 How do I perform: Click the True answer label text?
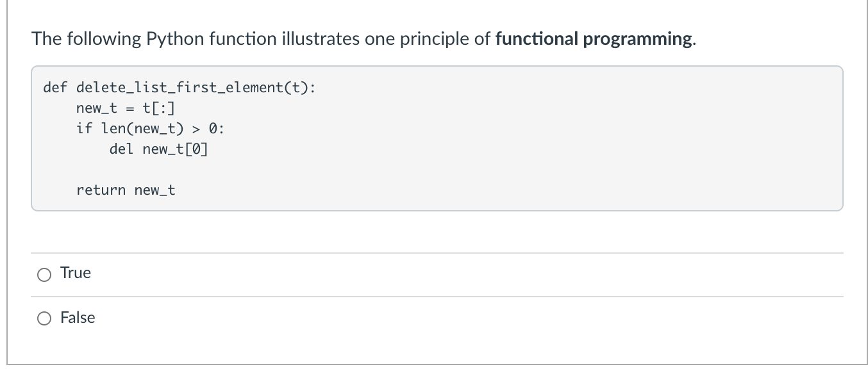pos(75,273)
